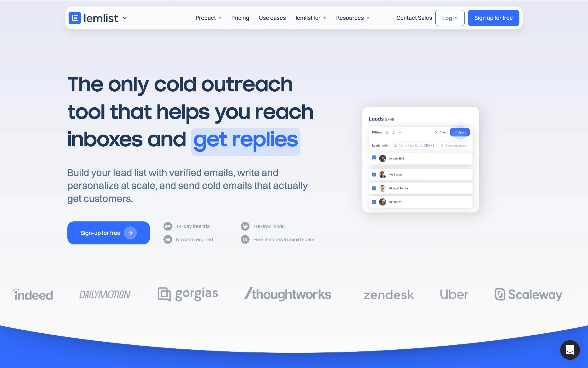Expand the Product dropdown menu

coord(208,18)
